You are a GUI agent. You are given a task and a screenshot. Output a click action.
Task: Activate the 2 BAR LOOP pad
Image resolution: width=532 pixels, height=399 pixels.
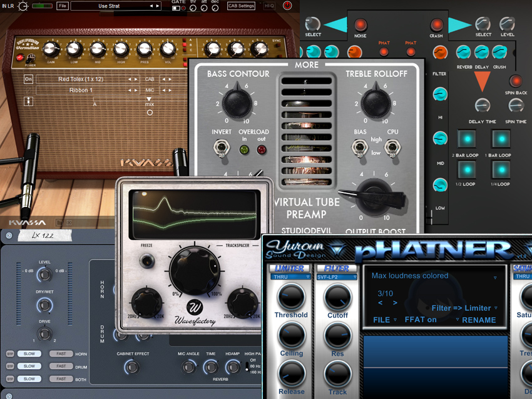pos(467,139)
